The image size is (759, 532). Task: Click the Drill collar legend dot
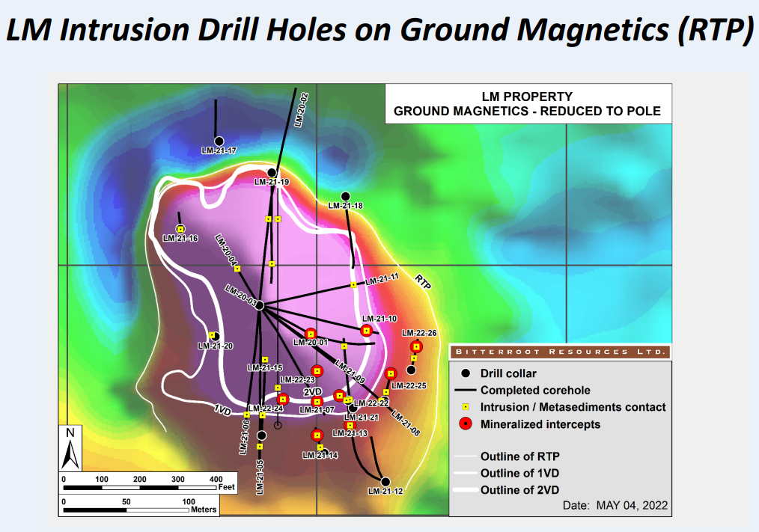466,373
